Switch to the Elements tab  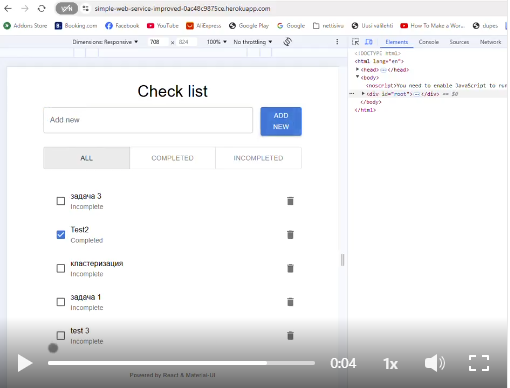[397, 42]
